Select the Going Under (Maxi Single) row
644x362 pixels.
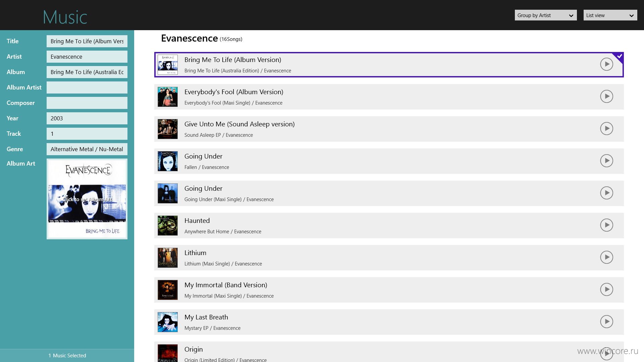389,193
